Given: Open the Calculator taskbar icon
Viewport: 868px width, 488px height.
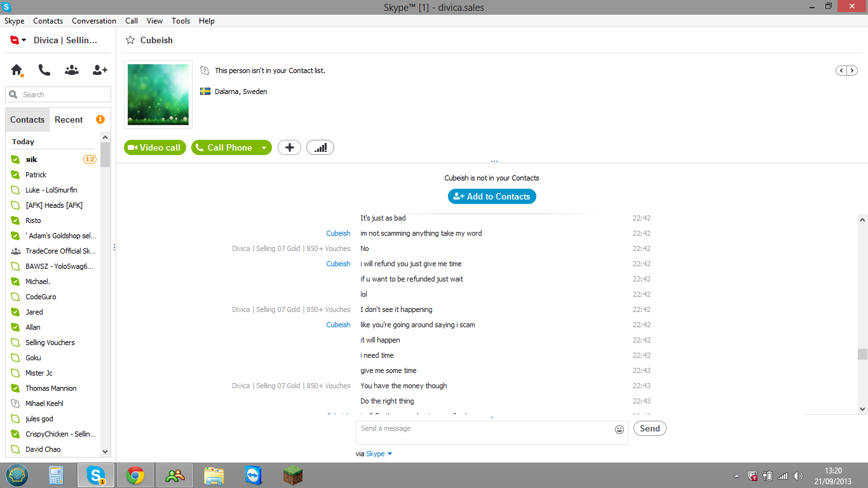Looking at the screenshot, I should tap(57, 475).
